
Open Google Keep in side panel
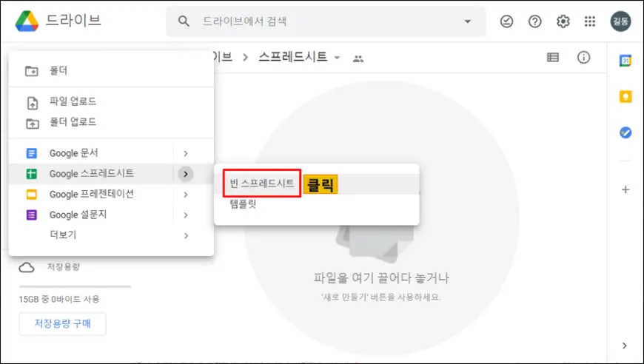pos(625,97)
